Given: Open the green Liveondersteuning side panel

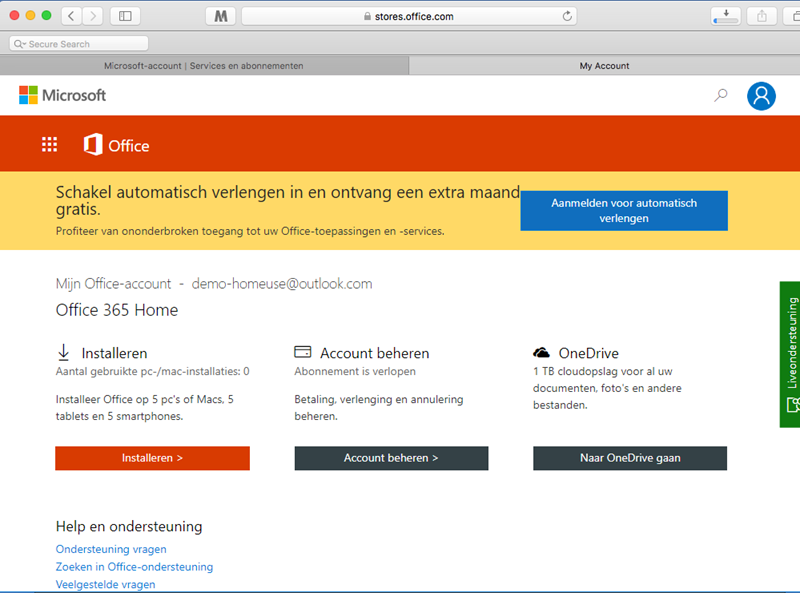Looking at the screenshot, I should 790,354.
